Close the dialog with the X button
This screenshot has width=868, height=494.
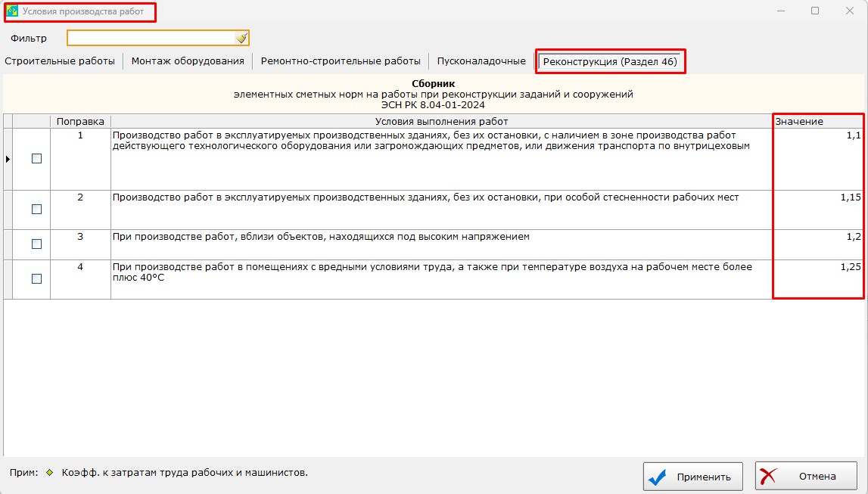tap(850, 11)
